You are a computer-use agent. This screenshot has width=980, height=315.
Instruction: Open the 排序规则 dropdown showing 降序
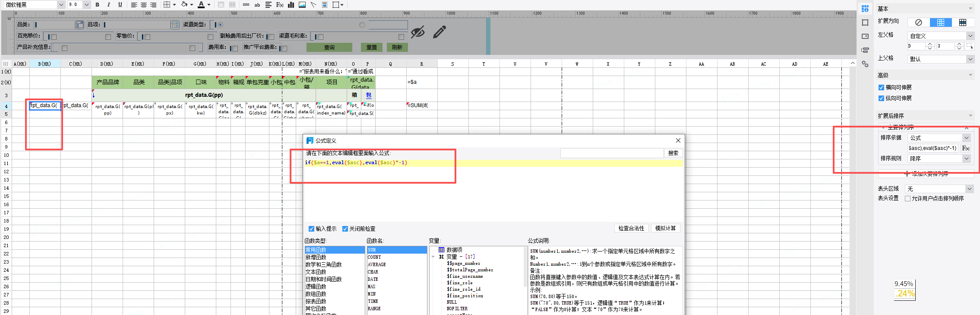[967, 159]
